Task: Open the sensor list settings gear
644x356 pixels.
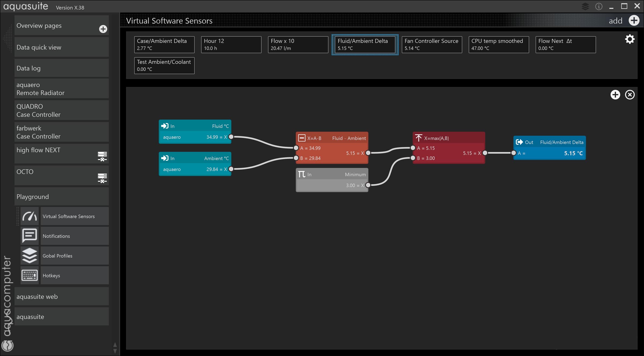Action: click(x=629, y=39)
